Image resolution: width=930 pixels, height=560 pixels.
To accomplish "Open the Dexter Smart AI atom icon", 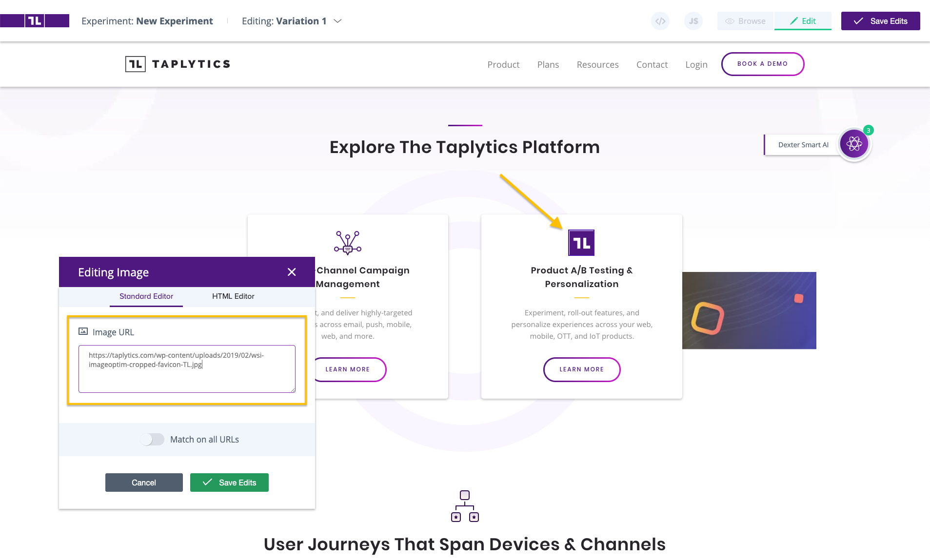I will point(854,144).
